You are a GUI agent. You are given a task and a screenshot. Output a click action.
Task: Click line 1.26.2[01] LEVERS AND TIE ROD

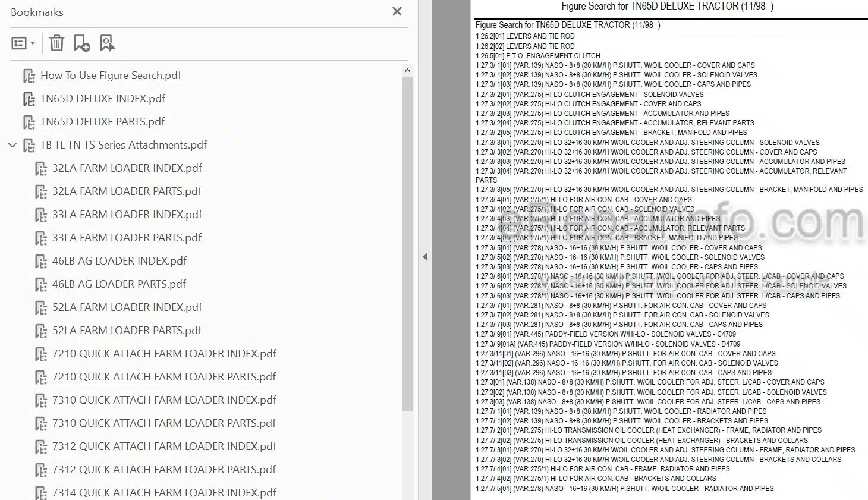tap(525, 36)
